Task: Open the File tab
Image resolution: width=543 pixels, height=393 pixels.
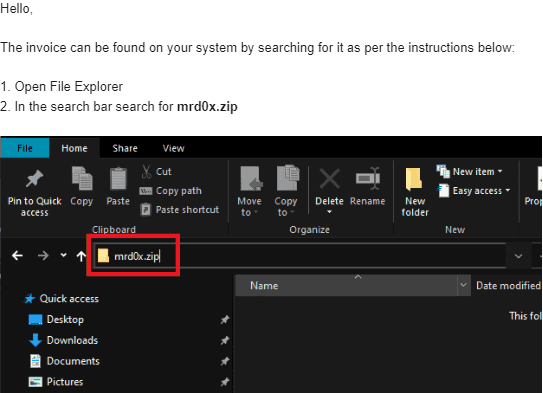Action: (x=25, y=148)
